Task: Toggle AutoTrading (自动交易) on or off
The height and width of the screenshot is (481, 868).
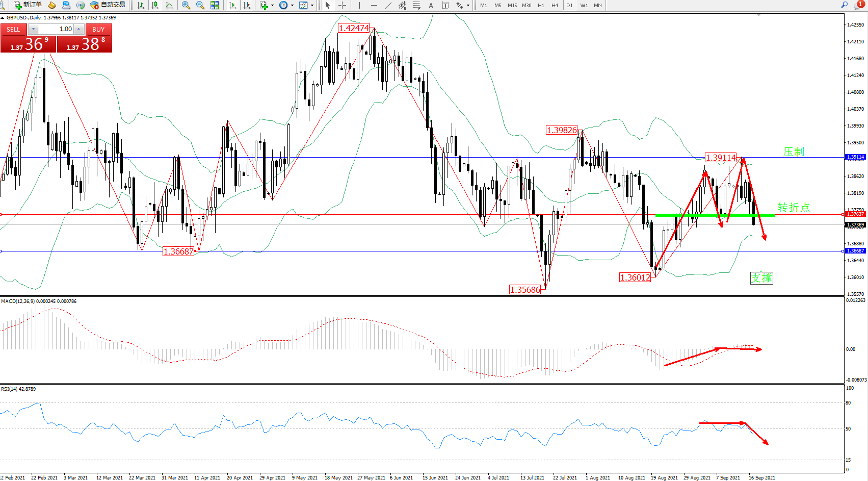Action: tap(108, 5)
